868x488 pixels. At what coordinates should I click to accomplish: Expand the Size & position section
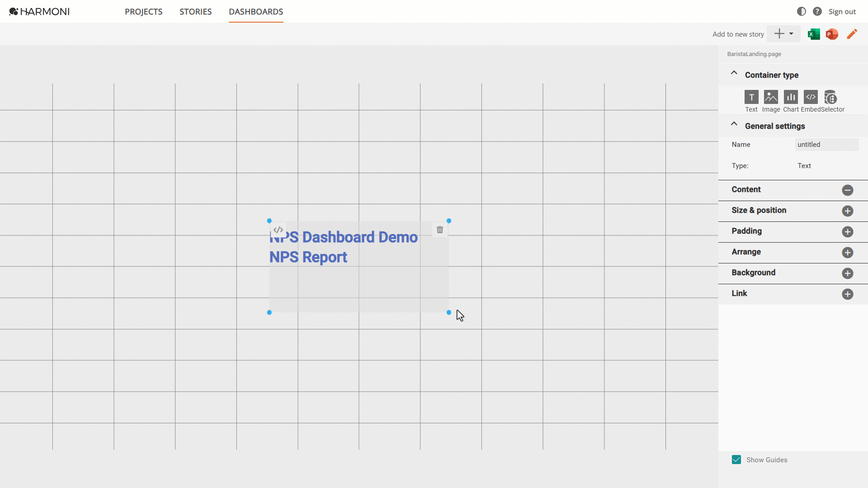[x=848, y=211]
